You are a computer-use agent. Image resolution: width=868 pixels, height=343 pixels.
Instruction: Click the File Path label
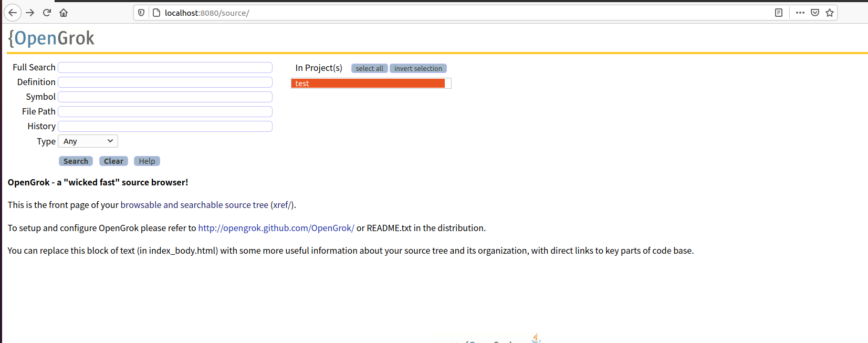click(39, 111)
